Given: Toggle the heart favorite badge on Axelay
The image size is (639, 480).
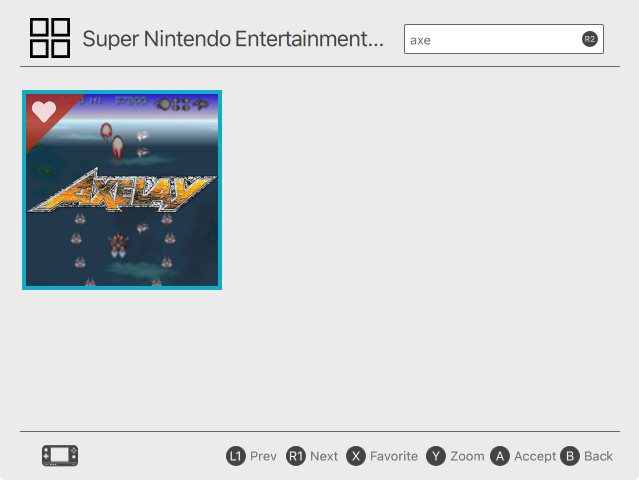Looking at the screenshot, I should click(44, 112).
